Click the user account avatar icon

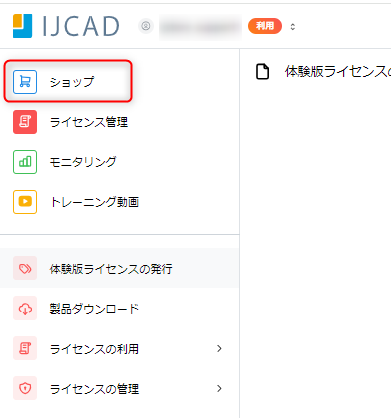click(x=146, y=26)
